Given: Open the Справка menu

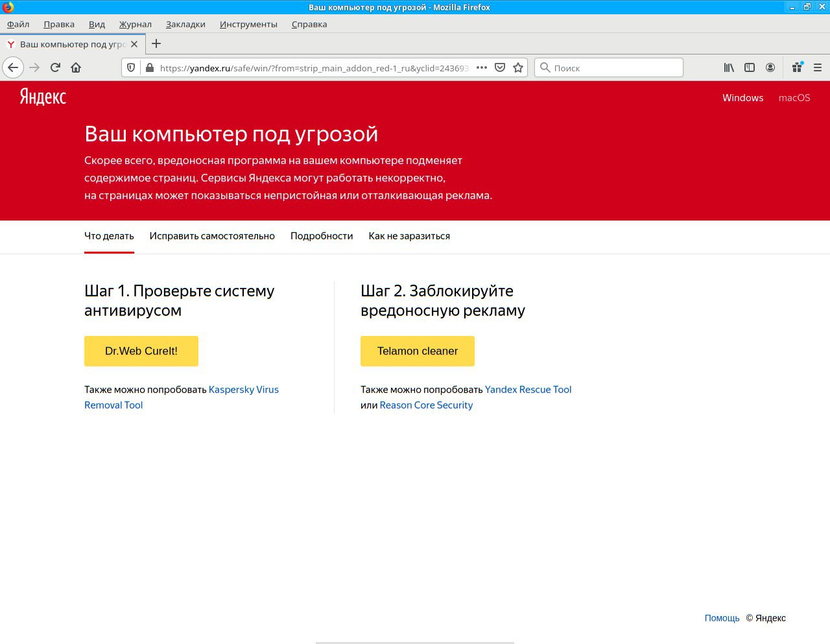Looking at the screenshot, I should point(309,24).
